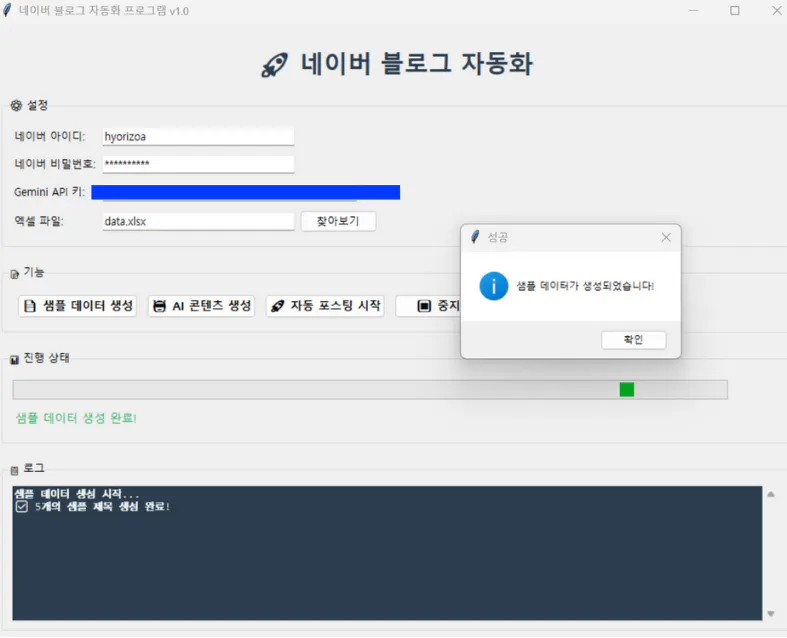The image size is (787, 638).
Task: Close the 성공 dialog with X
Action: point(666,237)
